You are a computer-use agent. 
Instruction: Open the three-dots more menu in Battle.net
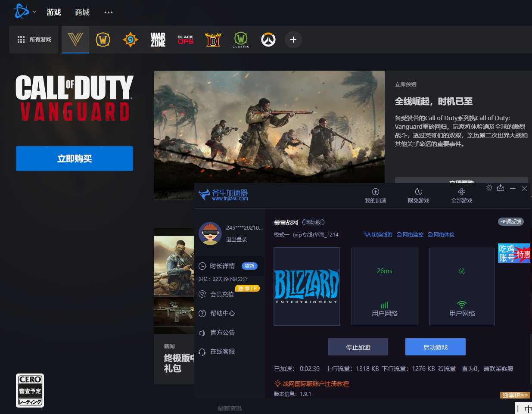[x=109, y=12]
